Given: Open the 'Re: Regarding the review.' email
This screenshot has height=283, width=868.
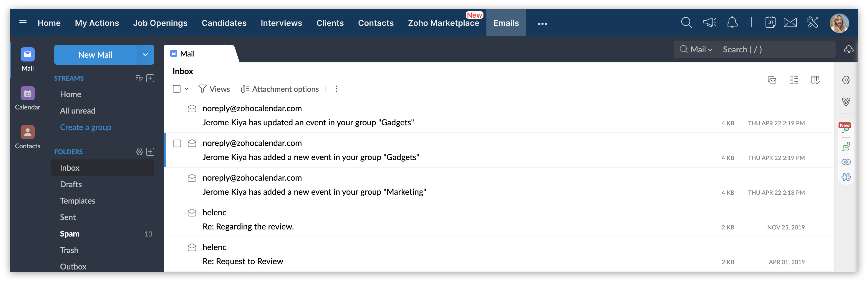Looking at the screenshot, I should coord(499,219).
